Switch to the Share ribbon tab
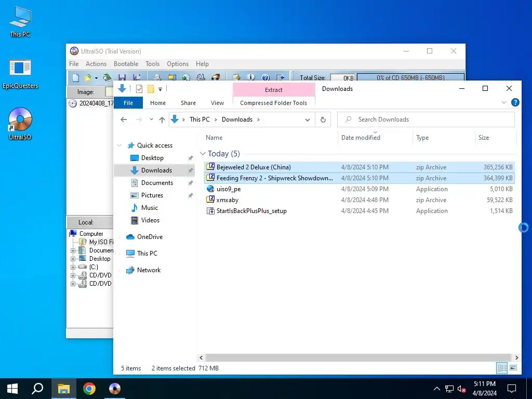 coord(188,103)
